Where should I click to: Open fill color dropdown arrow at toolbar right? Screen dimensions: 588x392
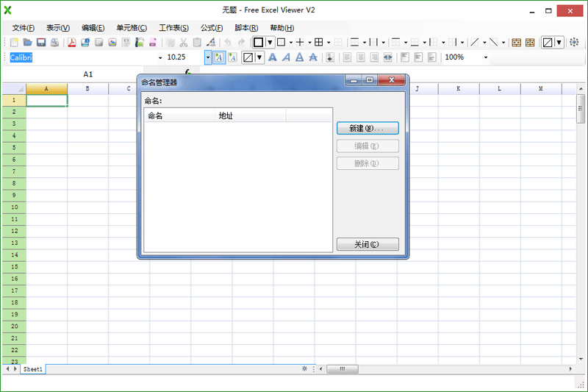(x=559, y=43)
